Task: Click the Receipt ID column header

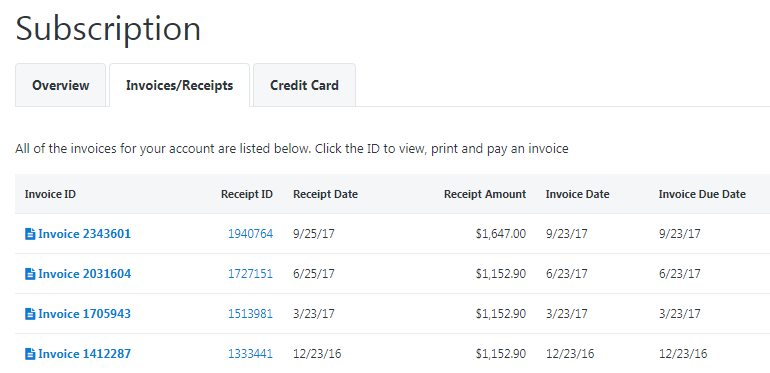Action: (x=247, y=194)
